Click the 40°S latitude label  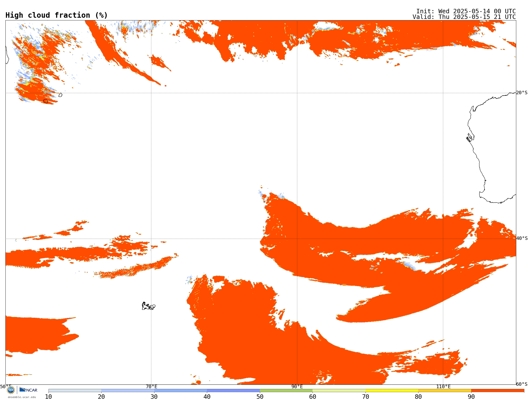522,238
